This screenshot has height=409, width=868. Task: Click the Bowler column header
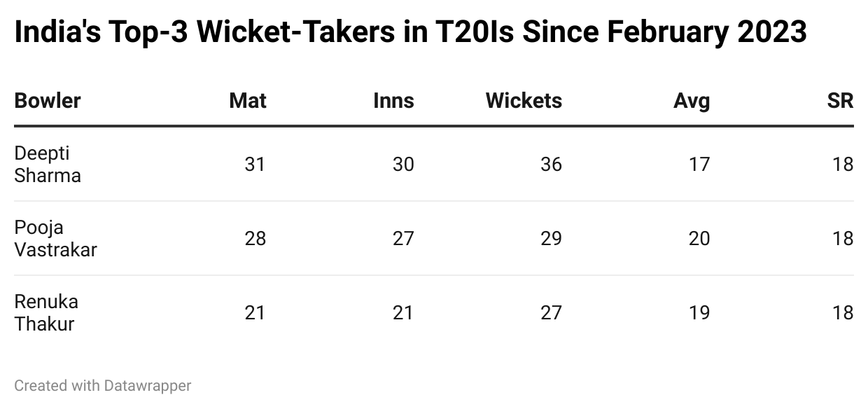click(48, 101)
